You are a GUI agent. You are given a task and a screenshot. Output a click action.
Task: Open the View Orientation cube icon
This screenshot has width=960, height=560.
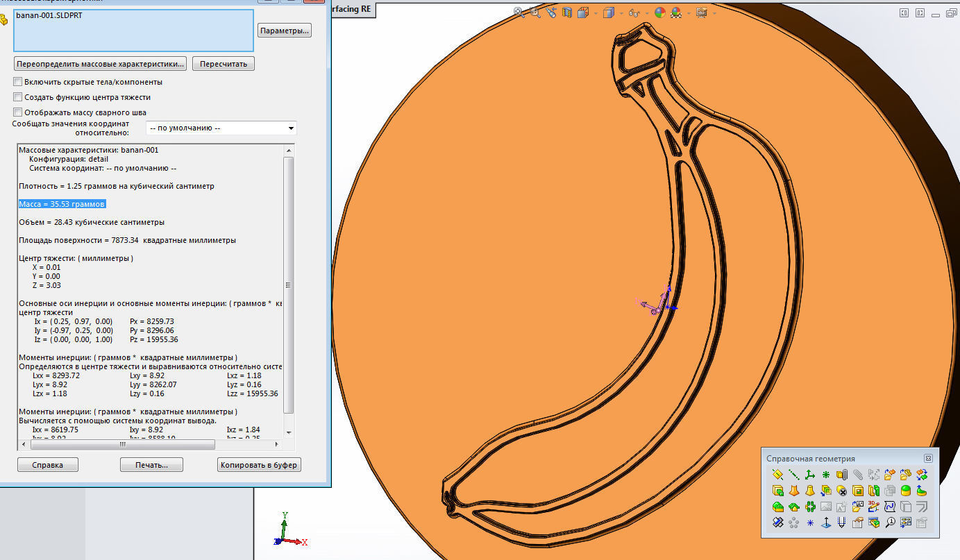click(583, 12)
